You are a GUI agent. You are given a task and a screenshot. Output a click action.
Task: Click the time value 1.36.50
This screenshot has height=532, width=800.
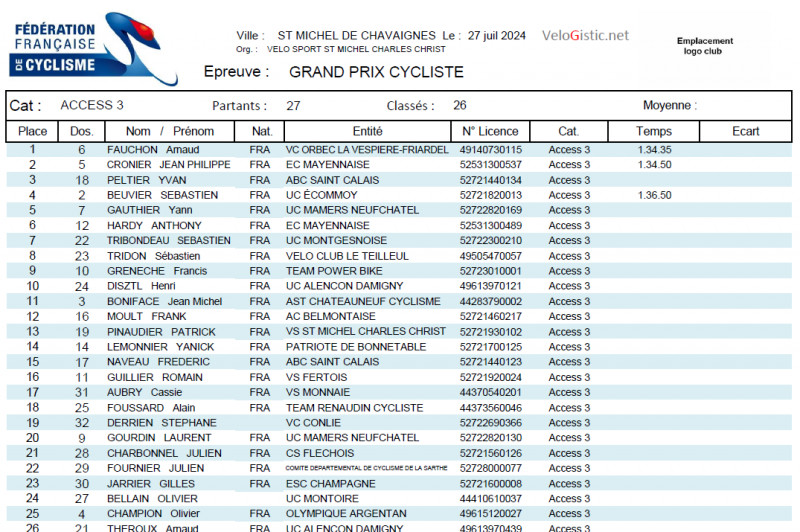click(x=654, y=195)
